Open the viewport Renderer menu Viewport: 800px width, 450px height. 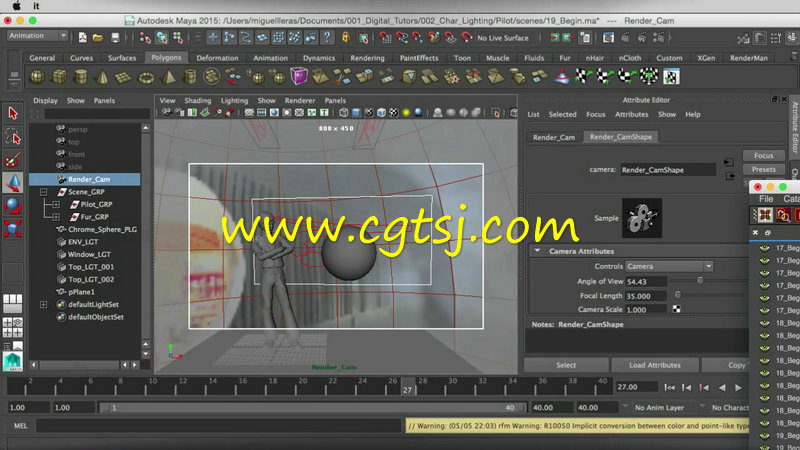[299, 101]
